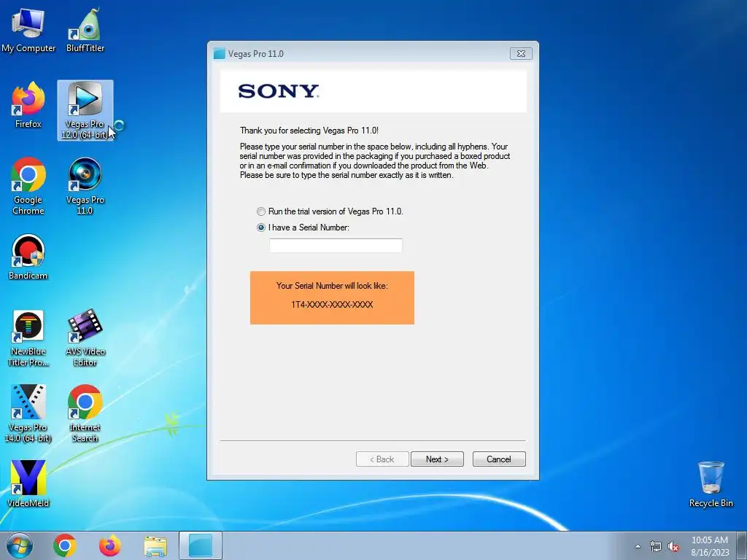Open Firefox desktop shortcut
Screen dimensions: 747x560
pyautogui.click(x=28, y=106)
